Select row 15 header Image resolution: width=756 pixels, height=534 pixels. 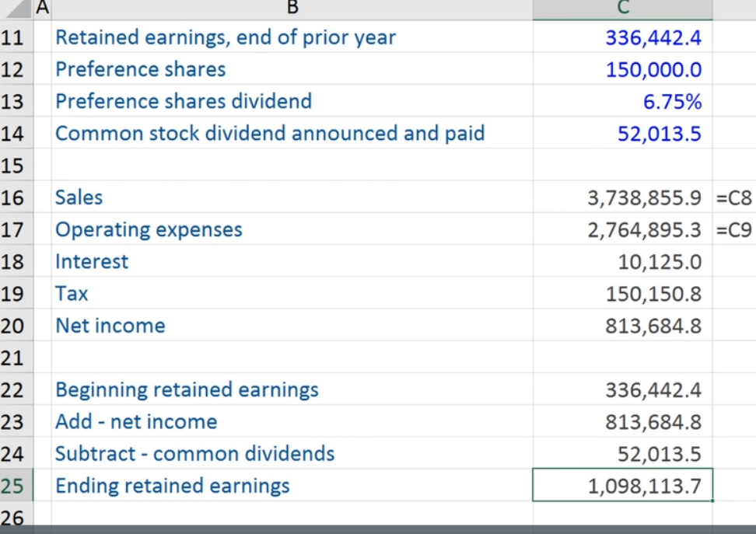pyautogui.click(x=16, y=165)
